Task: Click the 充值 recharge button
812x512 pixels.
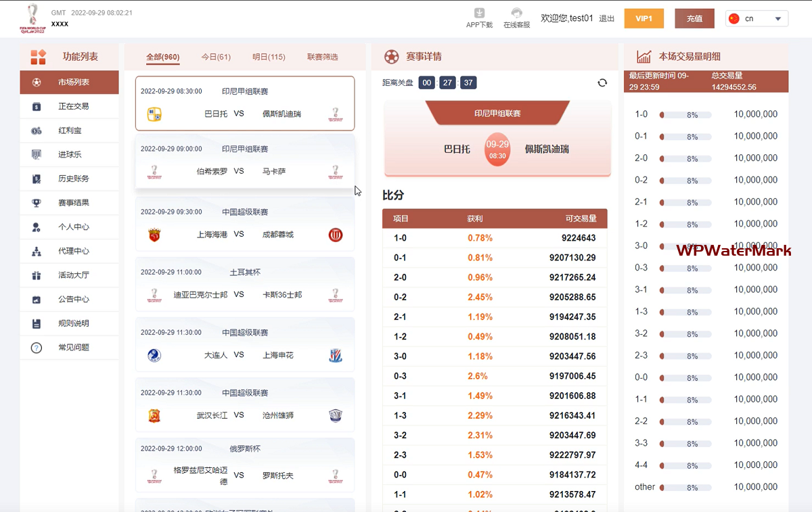Action: pos(694,19)
